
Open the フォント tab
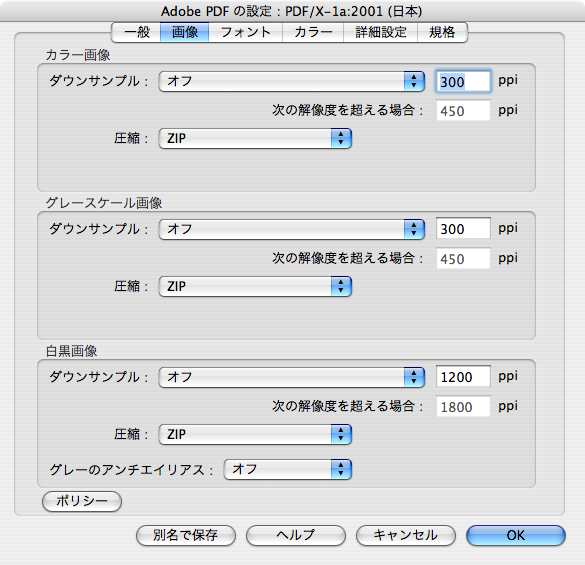(x=245, y=32)
